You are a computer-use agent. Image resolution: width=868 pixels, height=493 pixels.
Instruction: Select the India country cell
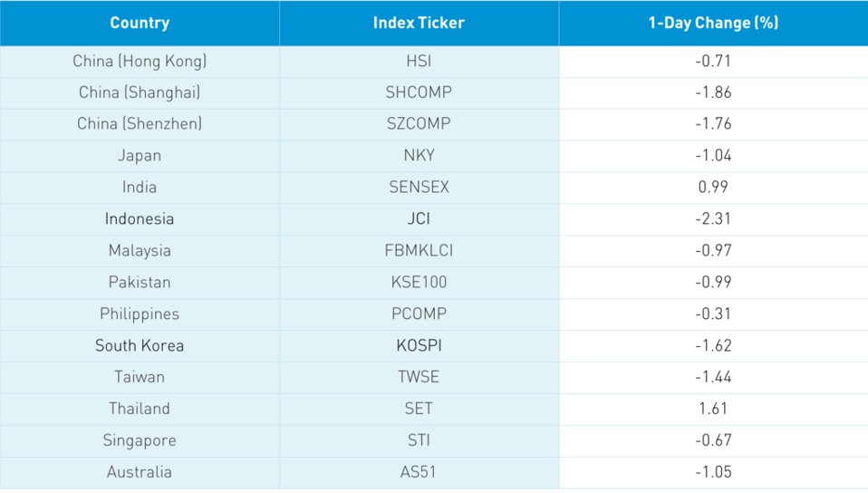pyautogui.click(x=140, y=187)
